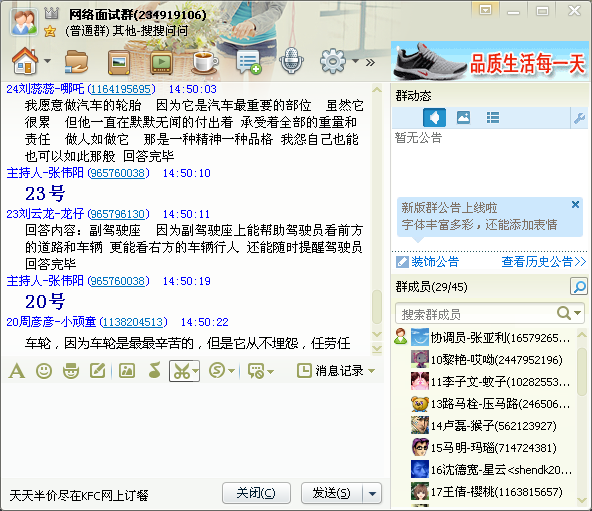Screen dimensions: 592x511
Task: Expand the home icon dropdown arrow
Action: tap(47, 60)
